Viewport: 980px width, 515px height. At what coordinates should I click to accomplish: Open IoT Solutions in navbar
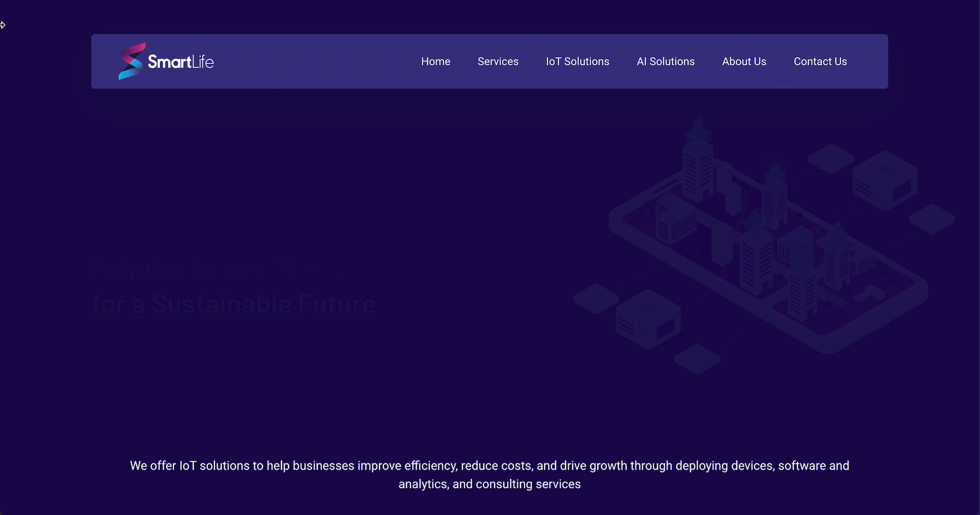pyautogui.click(x=577, y=62)
